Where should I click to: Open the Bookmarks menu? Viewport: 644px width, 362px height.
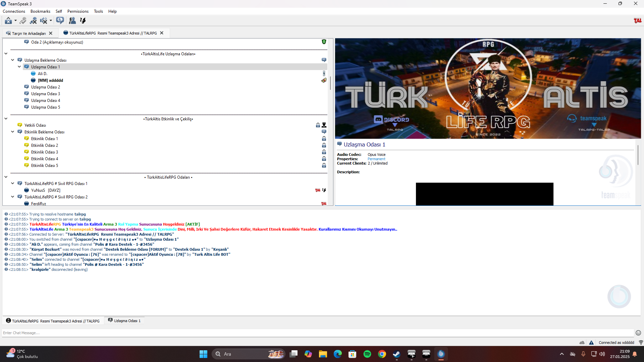(x=40, y=11)
